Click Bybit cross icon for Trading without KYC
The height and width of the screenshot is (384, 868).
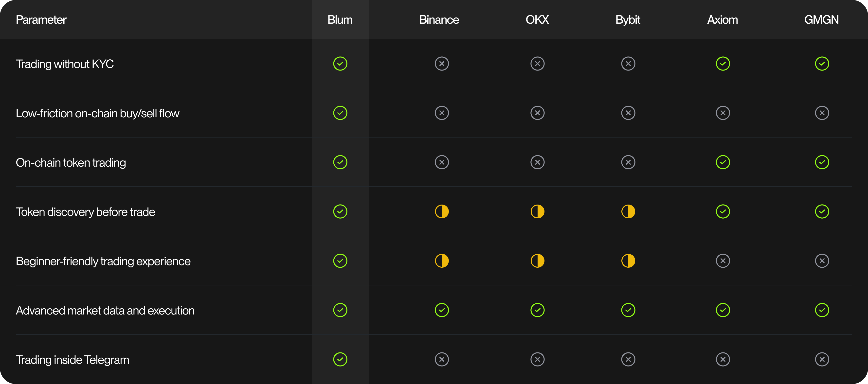coord(628,64)
